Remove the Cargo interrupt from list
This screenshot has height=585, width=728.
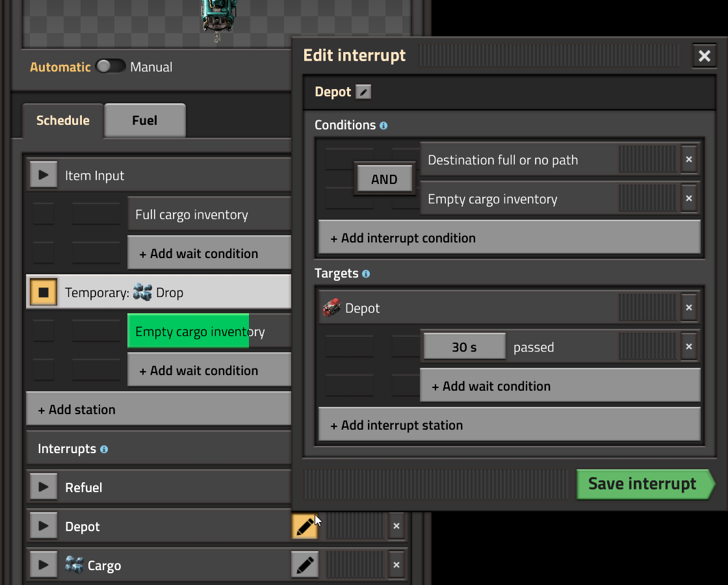[x=396, y=565]
